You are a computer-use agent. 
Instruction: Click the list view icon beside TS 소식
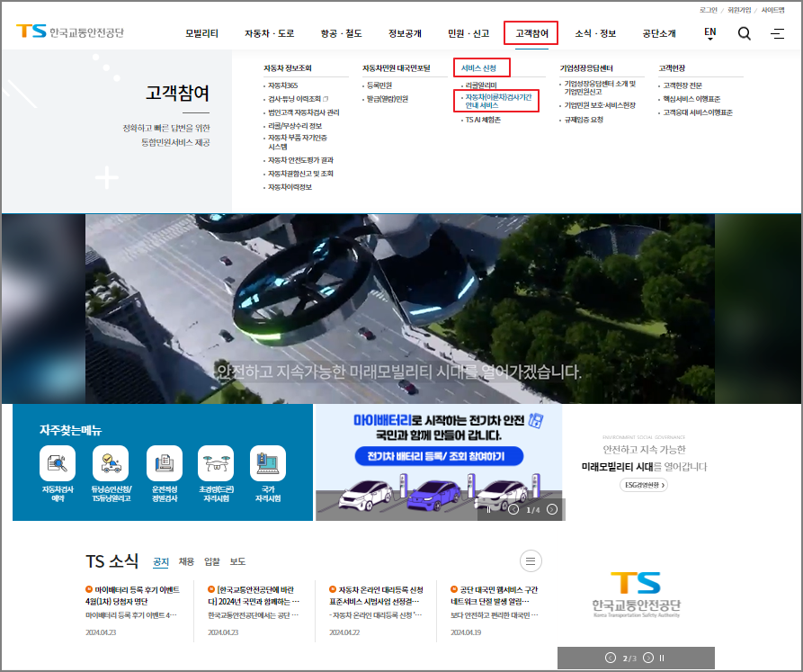tap(531, 560)
